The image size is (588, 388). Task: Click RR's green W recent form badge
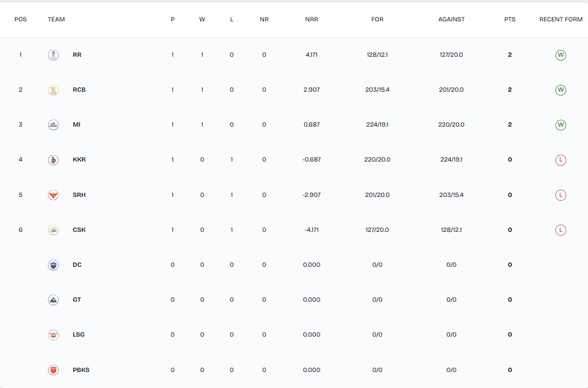coord(561,55)
